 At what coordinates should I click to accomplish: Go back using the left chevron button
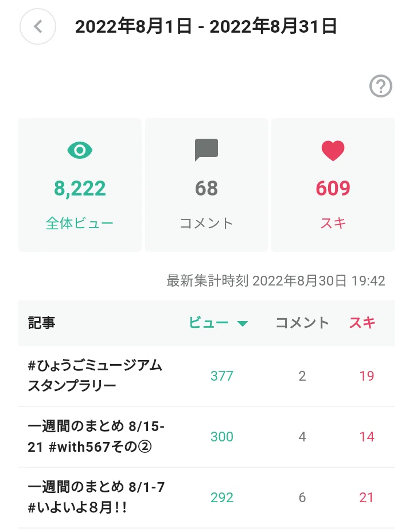(x=38, y=26)
